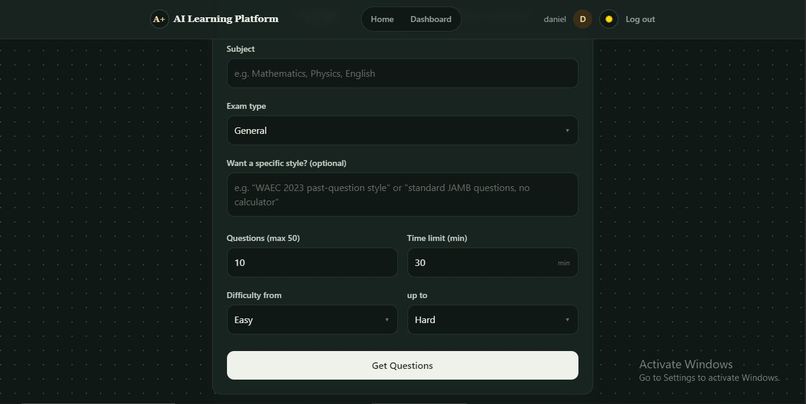The height and width of the screenshot is (404, 806).
Task: Open the Exam type General dropdown
Action: pos(402,131)
